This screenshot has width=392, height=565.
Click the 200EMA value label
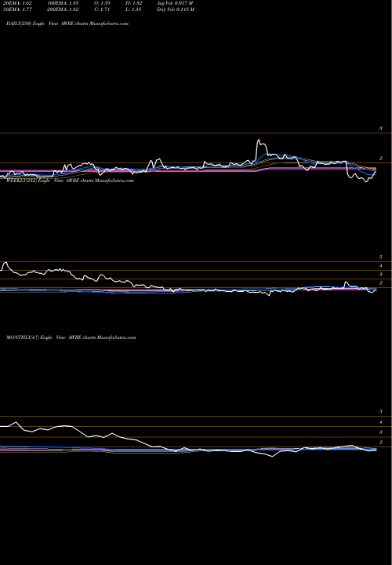tap(63, 9)
